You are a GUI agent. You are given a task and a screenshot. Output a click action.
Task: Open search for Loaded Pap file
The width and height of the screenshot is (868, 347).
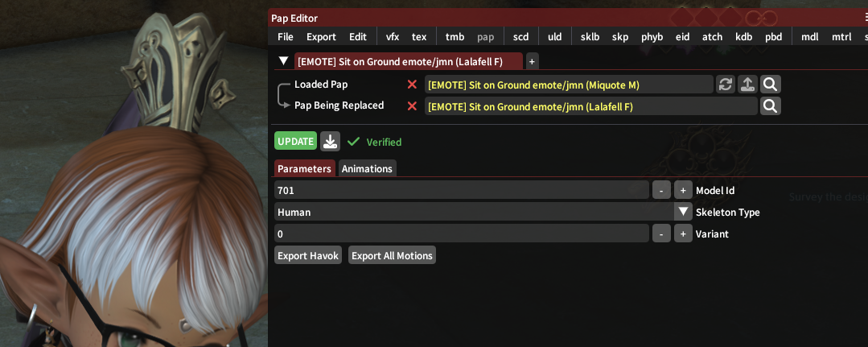[770, 85]
